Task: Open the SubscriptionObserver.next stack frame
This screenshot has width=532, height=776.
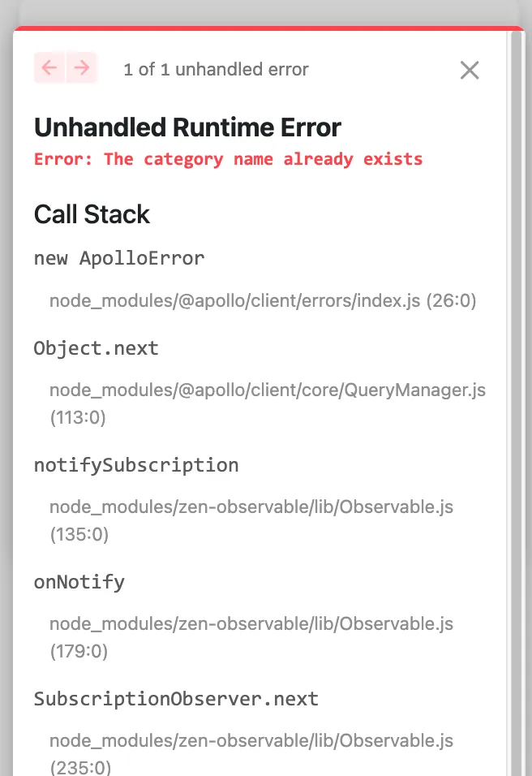Action: coord(176,700)
